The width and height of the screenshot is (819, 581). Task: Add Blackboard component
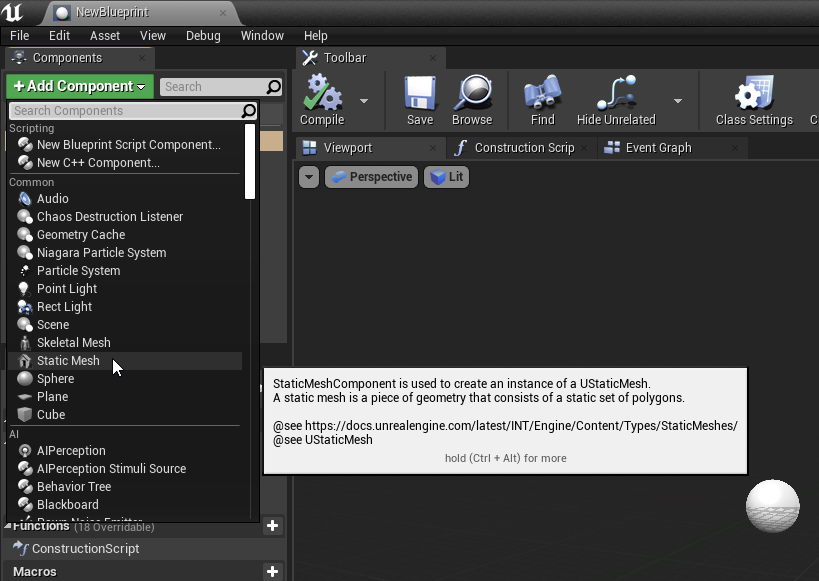click(x=125, y=505)
